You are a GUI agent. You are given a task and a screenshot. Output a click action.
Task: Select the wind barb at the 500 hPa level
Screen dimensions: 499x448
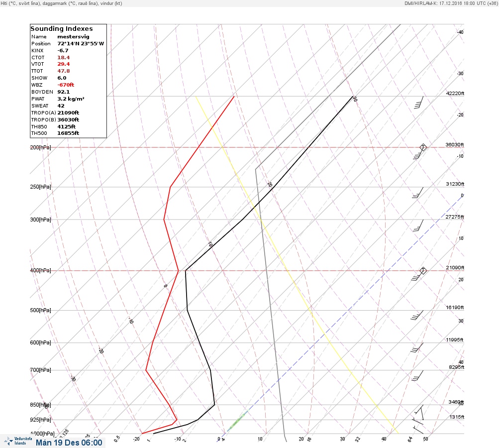417,315
